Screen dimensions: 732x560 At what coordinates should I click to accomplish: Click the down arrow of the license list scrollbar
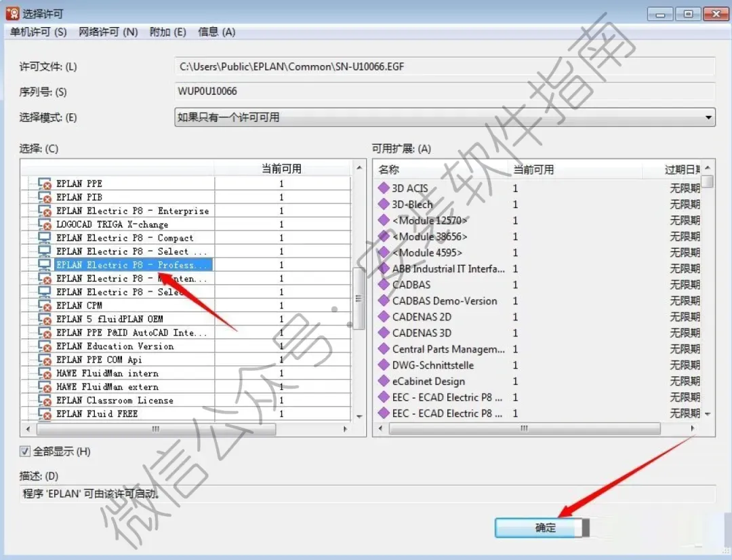click(359, 416)
